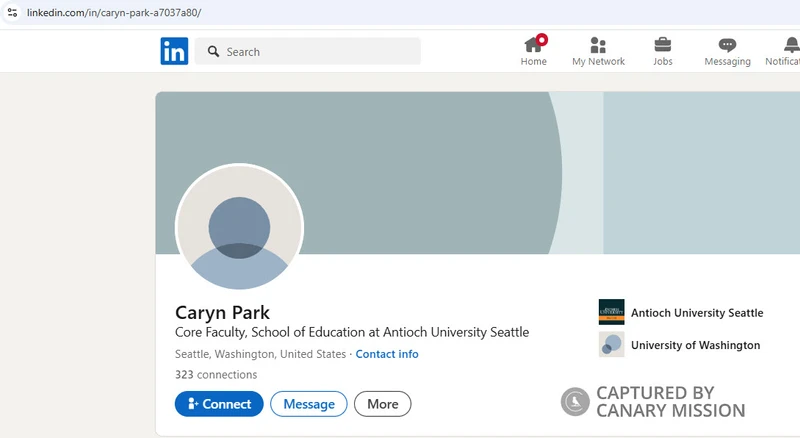Click the University of Washington placeholder logo
This screenshot has width=800, height=438.
click(x=611, y=345)
